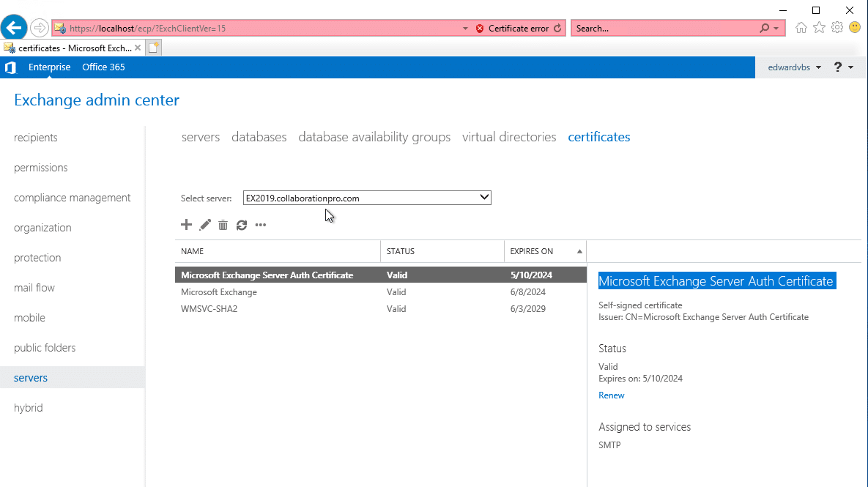Viewport: 868px width, 487px height.
Task: Go to mail flow section
Action: (34, 287)
